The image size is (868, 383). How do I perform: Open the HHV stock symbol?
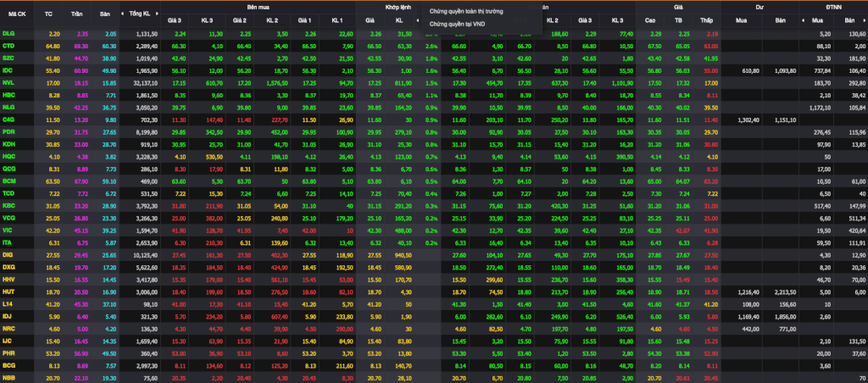(x=8, y=279)
